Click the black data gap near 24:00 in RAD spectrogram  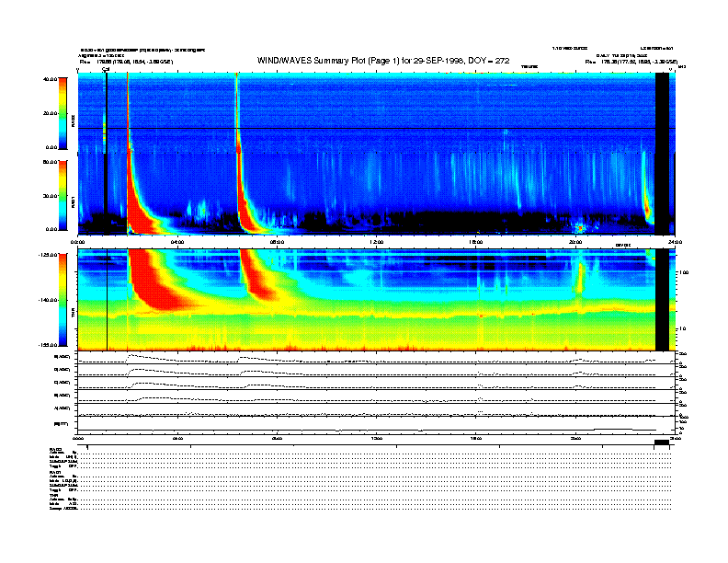tap(662, 154)
